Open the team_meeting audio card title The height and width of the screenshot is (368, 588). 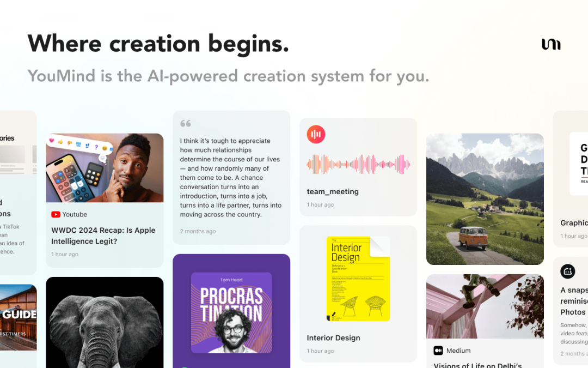[x=333, y=191]
